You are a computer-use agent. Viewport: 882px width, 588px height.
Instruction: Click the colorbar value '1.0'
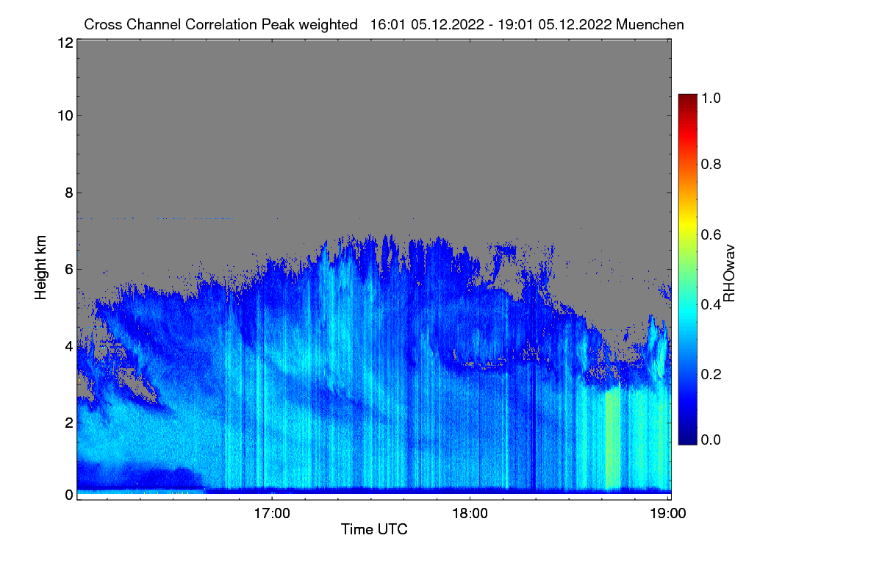coord(712,97)
